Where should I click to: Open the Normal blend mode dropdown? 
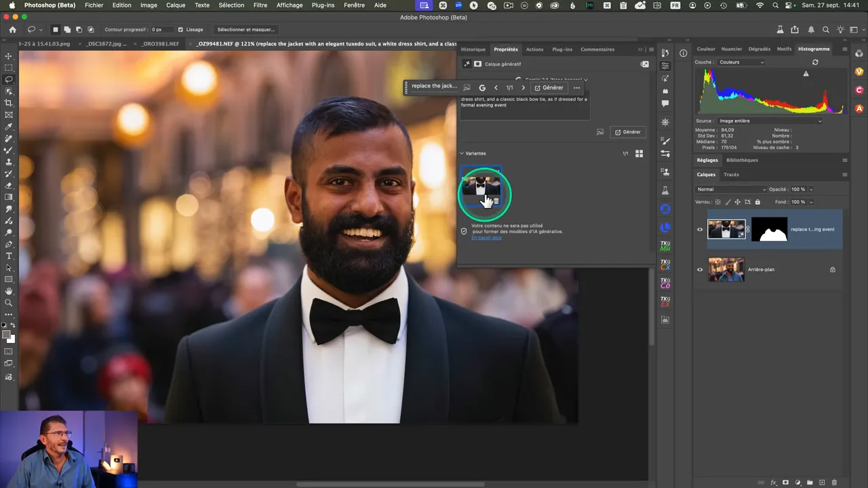click(731, 190)
